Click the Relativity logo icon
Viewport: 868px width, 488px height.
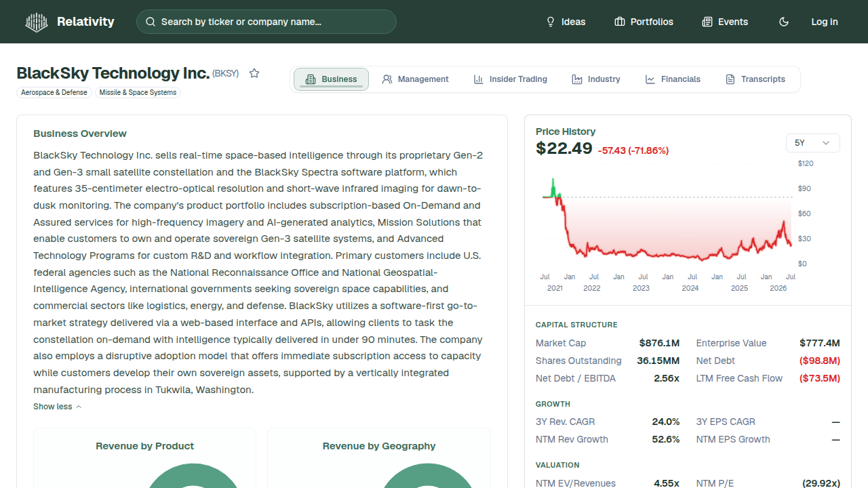click(37, 22)
